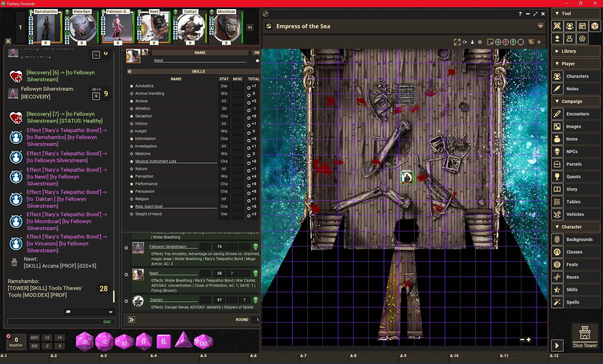Screen dimensions: 603x364
Task: Click the Musical Instrument Lute skill name
Action: (x=156, y=161)
